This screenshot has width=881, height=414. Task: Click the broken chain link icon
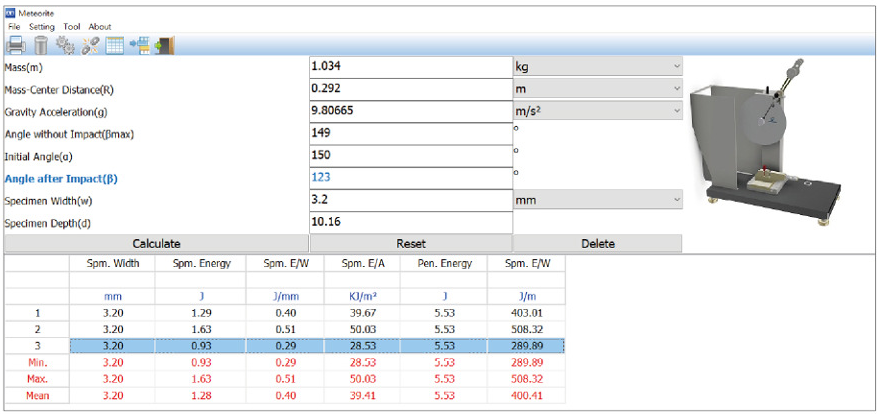point(90,46)
